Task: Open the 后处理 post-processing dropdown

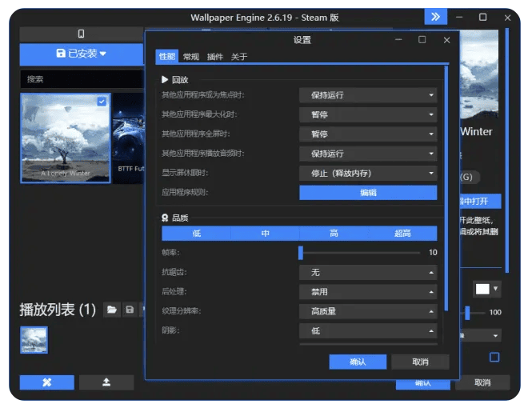Action: click(368, 292)
